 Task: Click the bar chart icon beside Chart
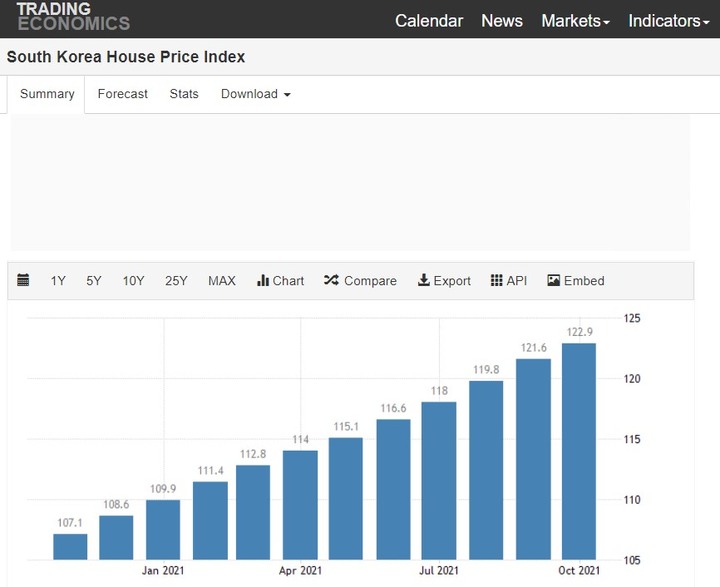pyautogui.click(x=263, y=280)
